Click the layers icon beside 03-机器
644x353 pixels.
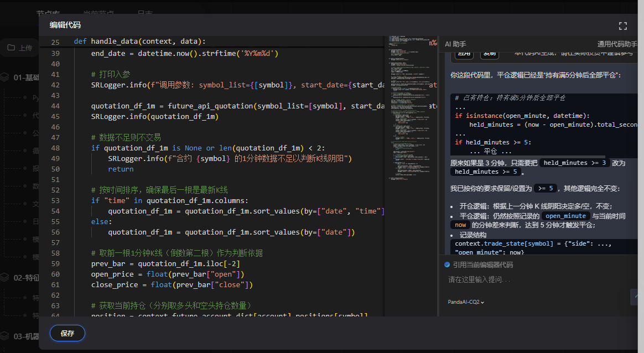(4, 336)
